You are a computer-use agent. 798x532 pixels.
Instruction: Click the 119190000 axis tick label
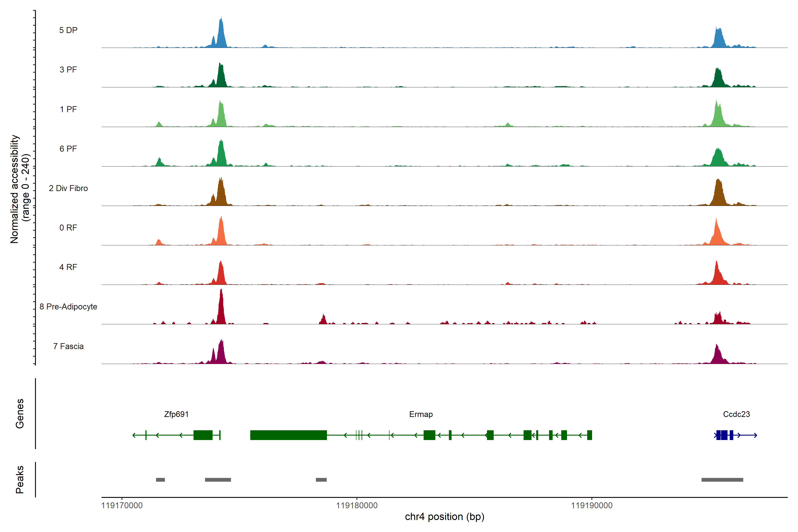tap(592, 506)
